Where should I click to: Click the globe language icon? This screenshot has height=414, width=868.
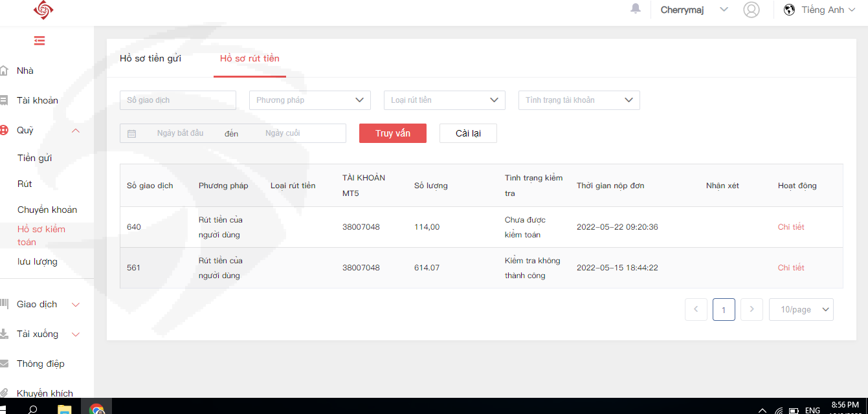click(789, 10)
